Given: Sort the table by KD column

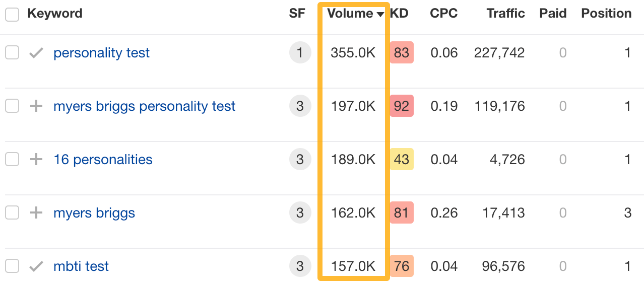Looking at the screenshot, I should (x=399, y=14).
